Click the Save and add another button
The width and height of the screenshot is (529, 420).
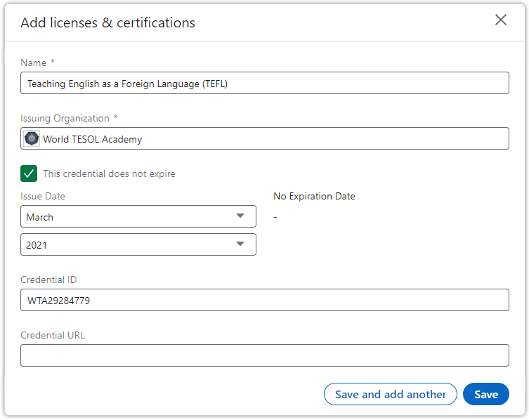391,394
